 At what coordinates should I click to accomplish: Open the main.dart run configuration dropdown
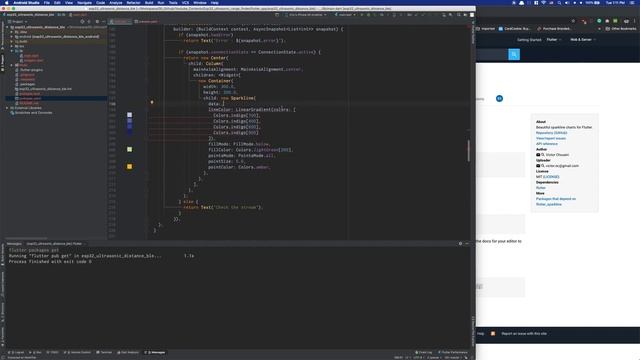coord(345,15)
